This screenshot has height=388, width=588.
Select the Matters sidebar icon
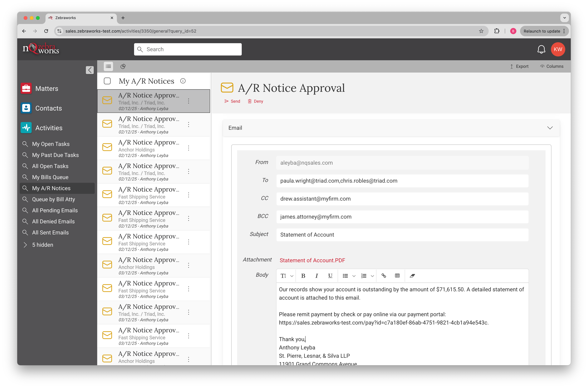[26, 88]
